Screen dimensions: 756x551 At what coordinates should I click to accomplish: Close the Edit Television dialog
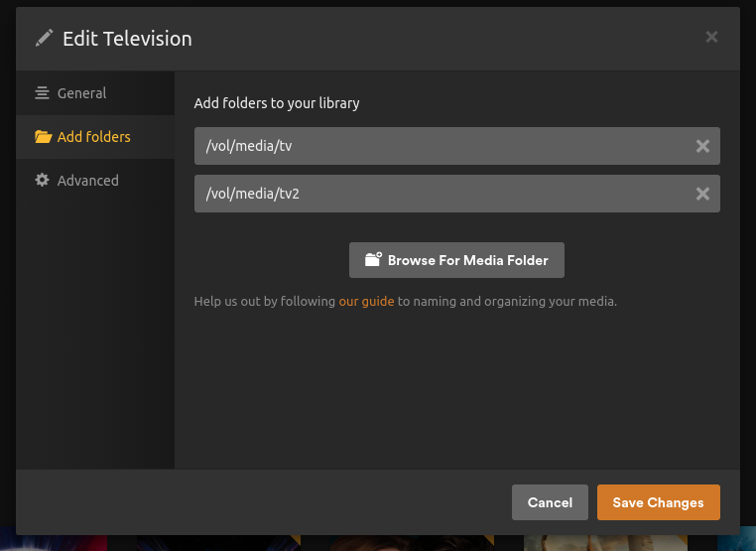(x=711, y=38)
